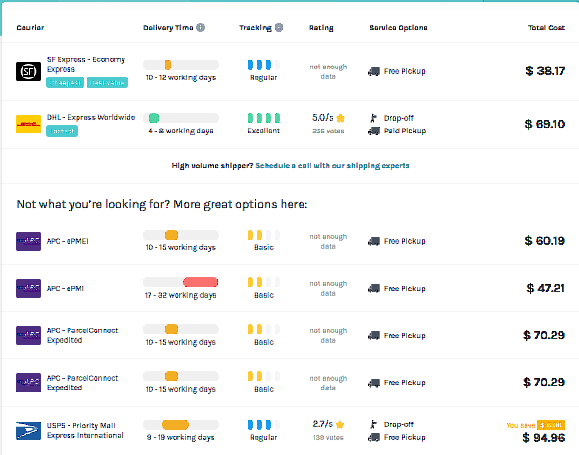Click SF Express Free Pickup truck icon
Screen dimensions: 579x455
click(374, 71)
